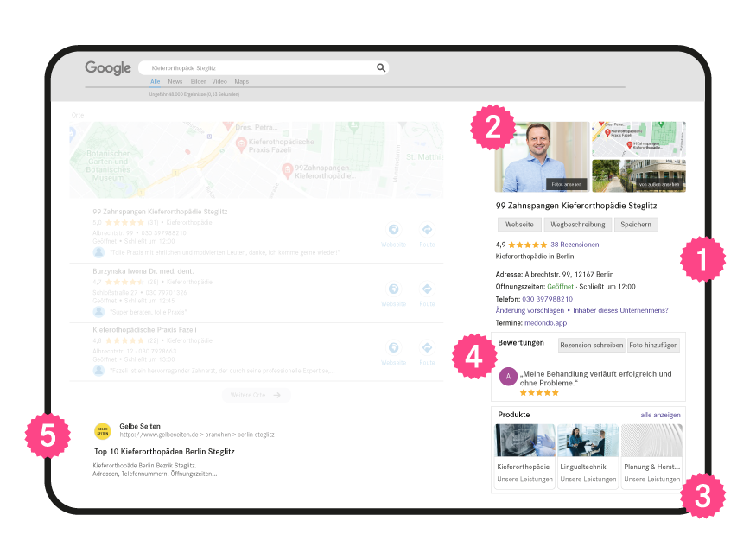Click the address text Albrechtstr. 99, 12167 Berlin
Image resolution: width=756 pixels, height=553 pixels.
569,274
